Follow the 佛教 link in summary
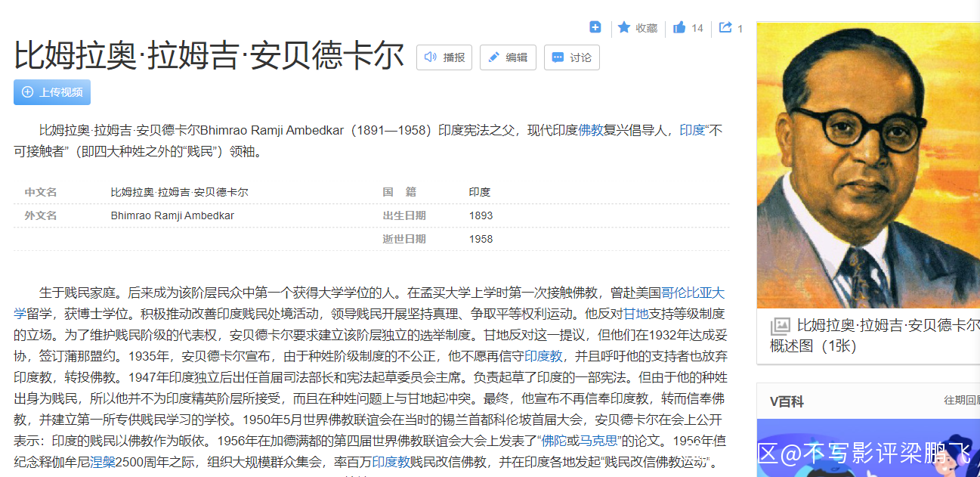The height and width of the screenshot is (477, 980). pyautogui.click(x=590, y=130)
